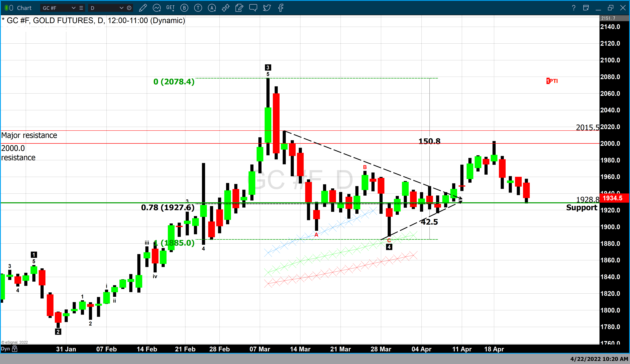
Task: Share chart via Twitter icon
Action: 267,8
